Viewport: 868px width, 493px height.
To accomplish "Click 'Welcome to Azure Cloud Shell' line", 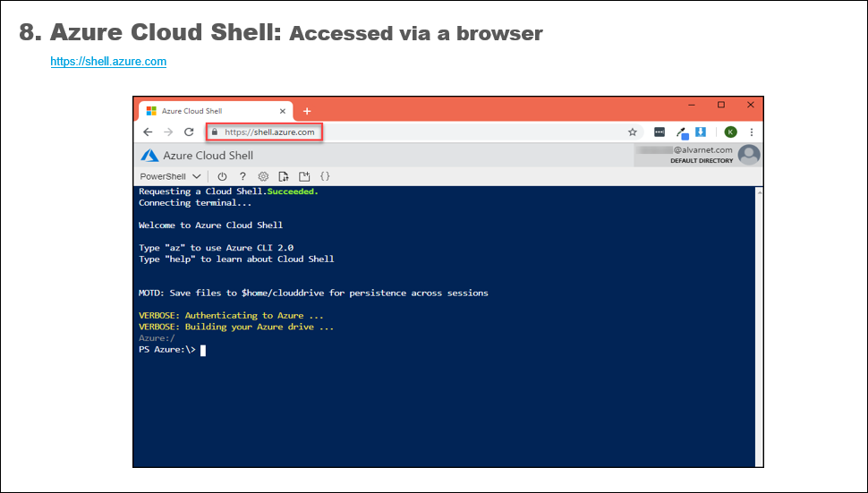I will point(210,225).
